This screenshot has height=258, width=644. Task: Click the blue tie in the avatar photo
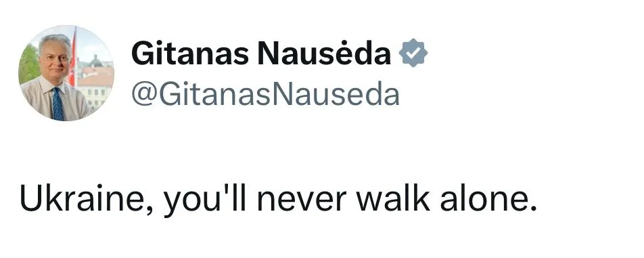coord(57,104)
